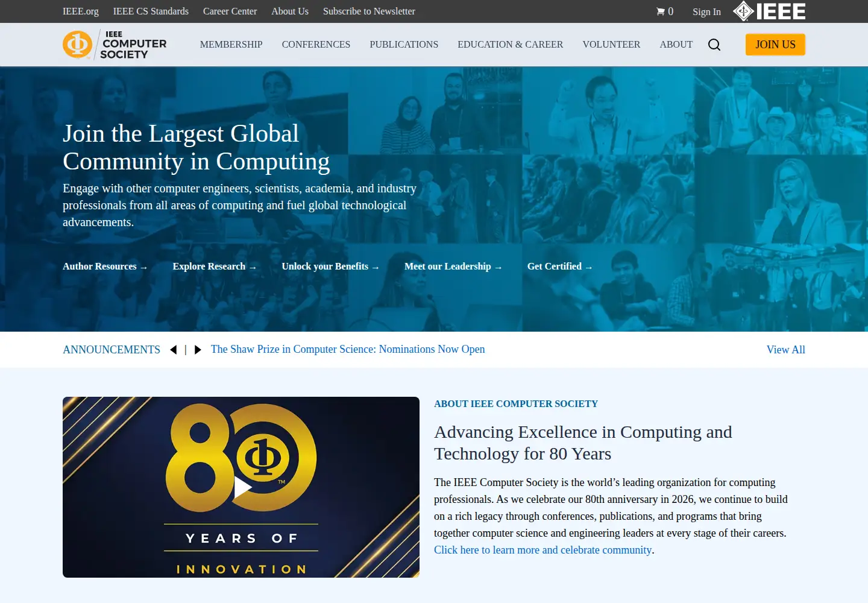Follow the Author Resources link
This screenshot has height=603, width=868.
click(x=105, y=267)
